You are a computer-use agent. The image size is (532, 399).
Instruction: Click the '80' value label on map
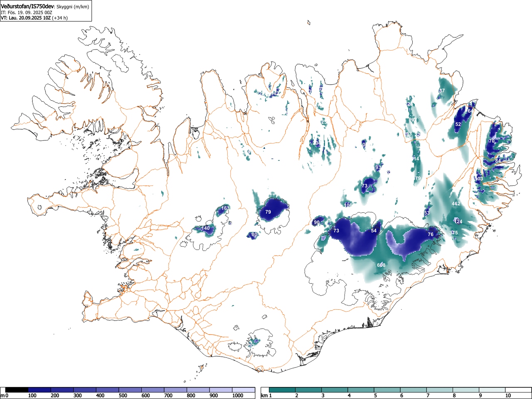pyautogui.click(x=254, y=235)
